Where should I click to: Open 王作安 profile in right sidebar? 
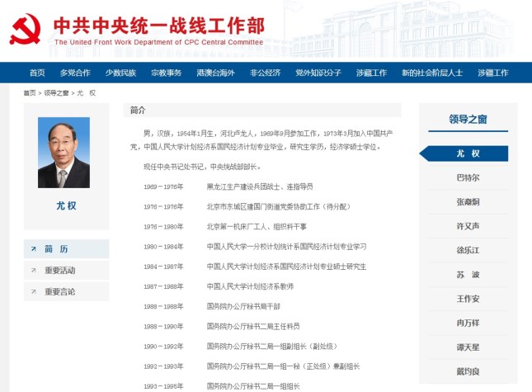click(x=468, y=299)
